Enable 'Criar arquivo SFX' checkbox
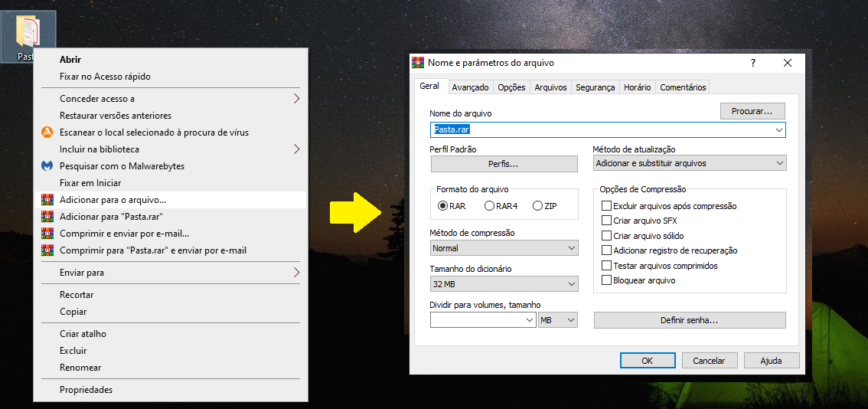Image resolution: width=868 pixels, height=409 pixels. [607, 221]
